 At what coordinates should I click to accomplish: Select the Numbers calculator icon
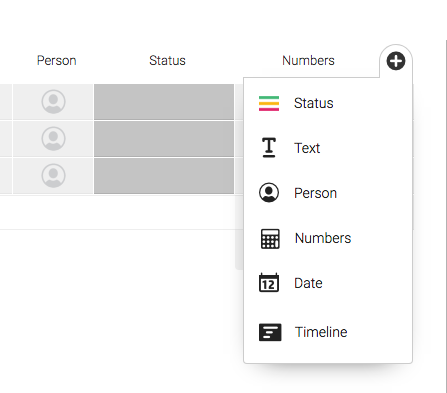[270, 239]
